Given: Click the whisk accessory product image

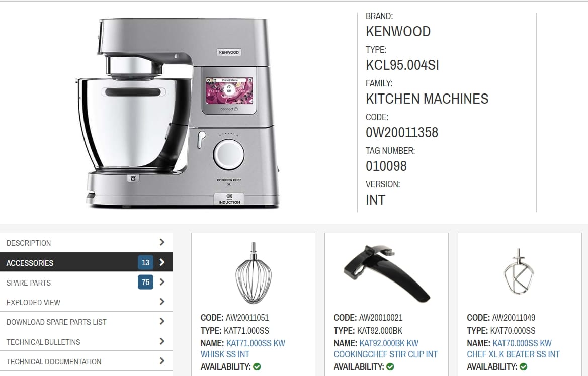Looking at the screenshot, I should tap(253, 273).
